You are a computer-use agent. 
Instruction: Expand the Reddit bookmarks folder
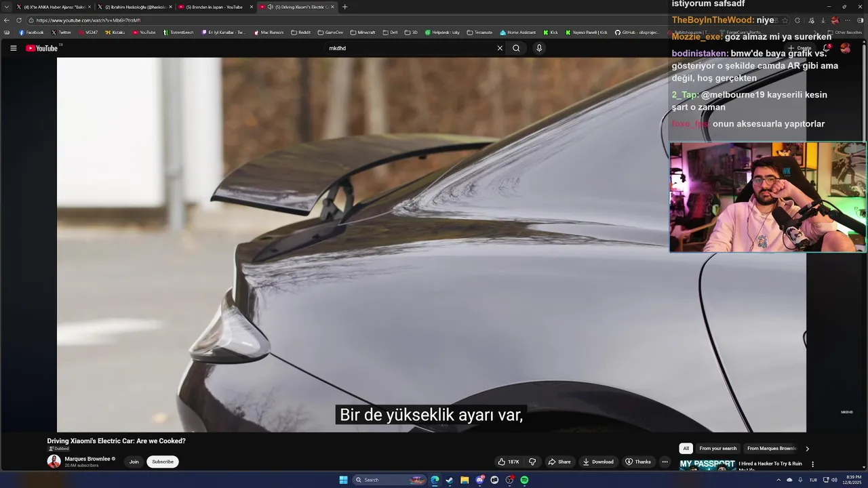(300, 33)
